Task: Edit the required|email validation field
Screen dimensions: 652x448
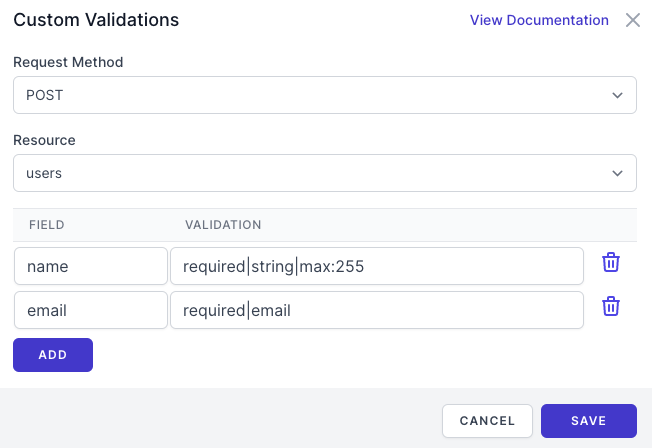Action: 377,310
